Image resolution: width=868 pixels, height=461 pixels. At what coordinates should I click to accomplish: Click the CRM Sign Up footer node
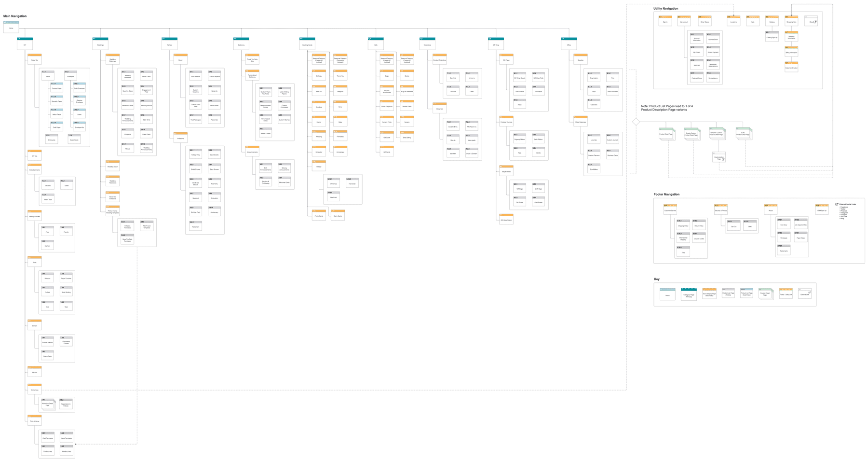pyautogui.click(x=822, y=210)
